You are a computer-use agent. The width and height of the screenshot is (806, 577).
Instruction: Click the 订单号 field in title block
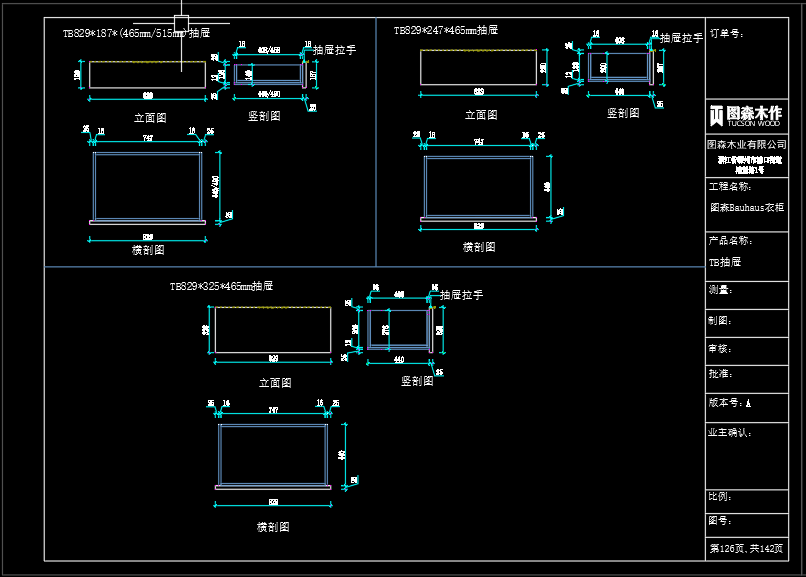pyautogui.click(x=747, y=58)
